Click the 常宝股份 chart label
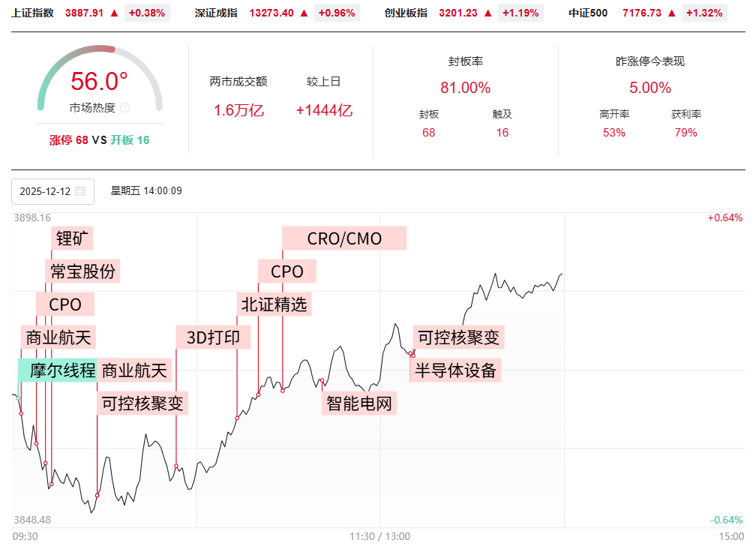This screenshot has height=549, width=756. (82, 271)
